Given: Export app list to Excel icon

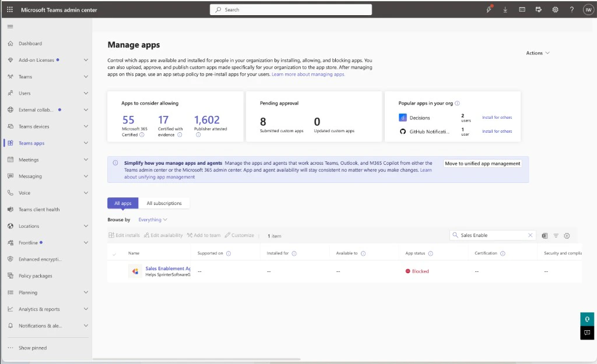Looking at the screenshot, I should tap(545, 236).
